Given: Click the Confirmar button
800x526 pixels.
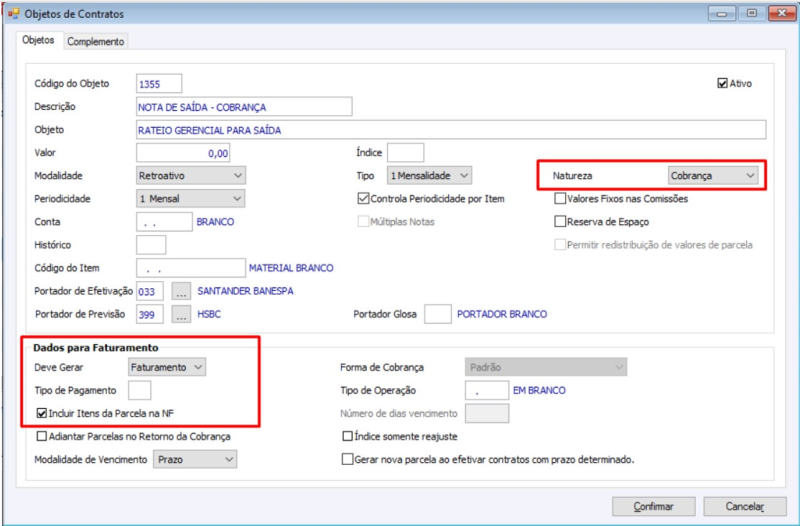Looking at the screenshot, I should click(x=654, y=507).
